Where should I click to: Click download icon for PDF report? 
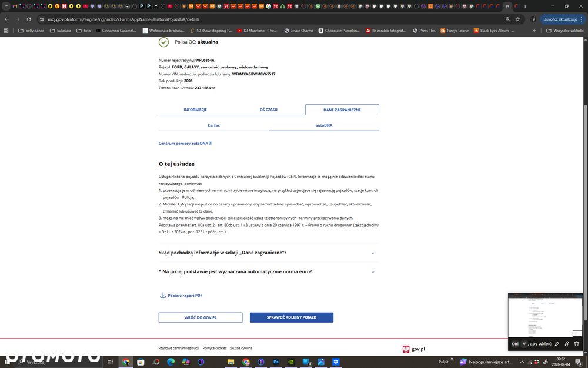(x=163, y=295)
